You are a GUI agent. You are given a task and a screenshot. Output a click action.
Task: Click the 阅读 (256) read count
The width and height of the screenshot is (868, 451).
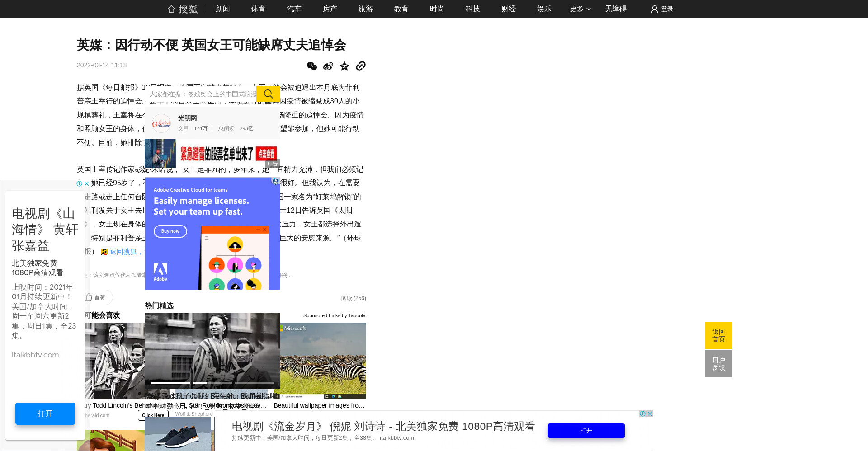354,298
